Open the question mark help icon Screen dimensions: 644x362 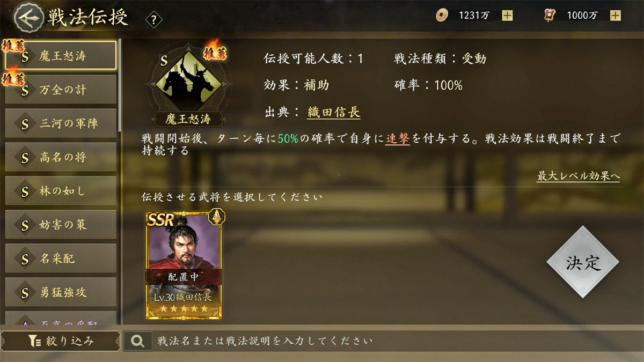pyautogui.click(x=153, y=20)
